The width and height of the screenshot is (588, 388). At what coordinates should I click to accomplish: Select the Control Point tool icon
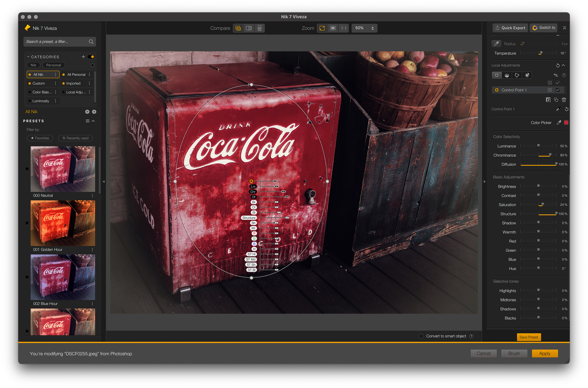point(497,75)
